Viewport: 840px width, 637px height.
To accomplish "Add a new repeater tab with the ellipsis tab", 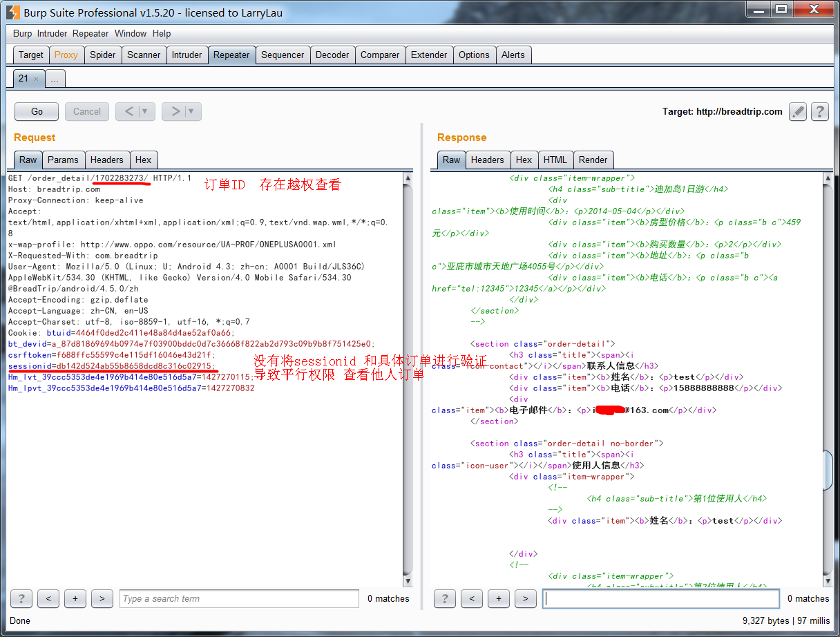I will pyautogui.click(x=55, y=79).
